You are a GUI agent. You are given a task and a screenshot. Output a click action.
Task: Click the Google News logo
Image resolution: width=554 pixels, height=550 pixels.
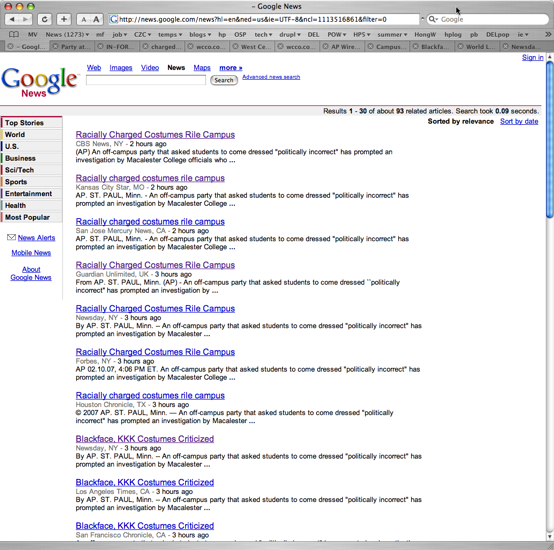click(39, 82)
